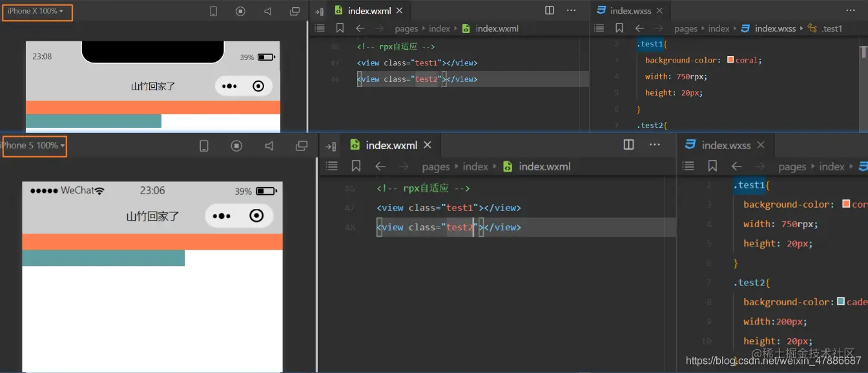Click the detach window icon in iPhone 5 toolbar
Viewport: 868px width, 373px height.
[302, 146]
